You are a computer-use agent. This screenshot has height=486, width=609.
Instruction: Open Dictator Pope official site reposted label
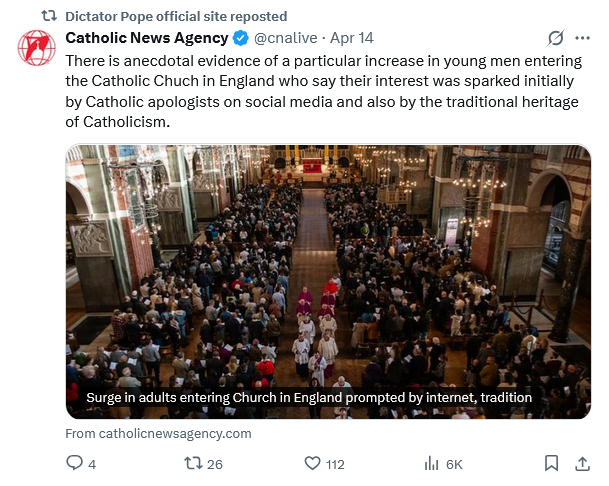click(176, 16)
